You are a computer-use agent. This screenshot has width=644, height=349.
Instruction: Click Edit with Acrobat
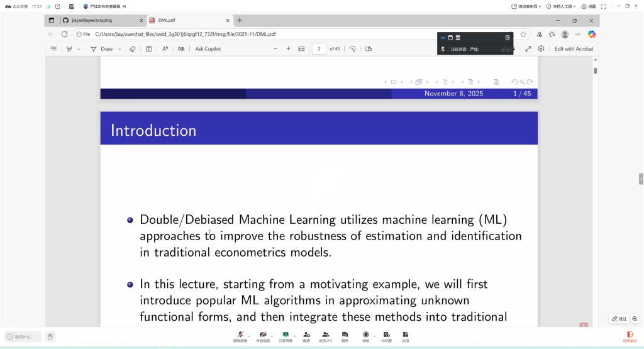pos(574,48)
